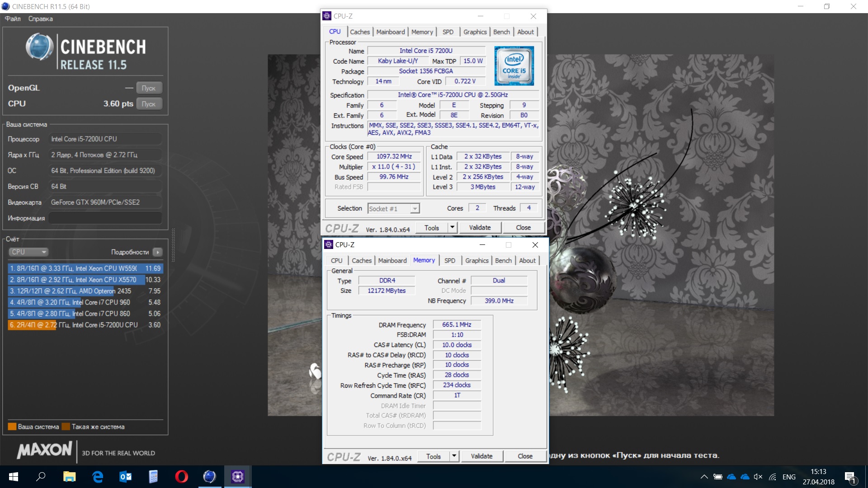Open Memory tab in top CPU-Z window
Screen dimensions: 868x488
(422, 32)
